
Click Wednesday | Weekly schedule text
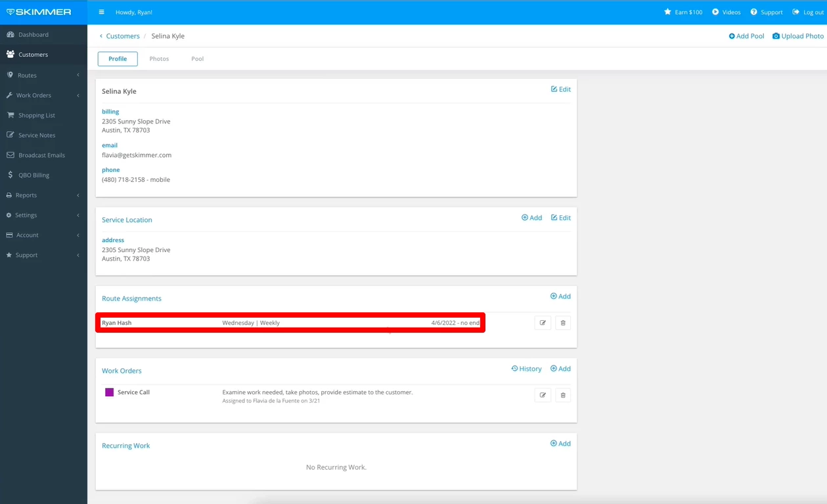point(251,323)
